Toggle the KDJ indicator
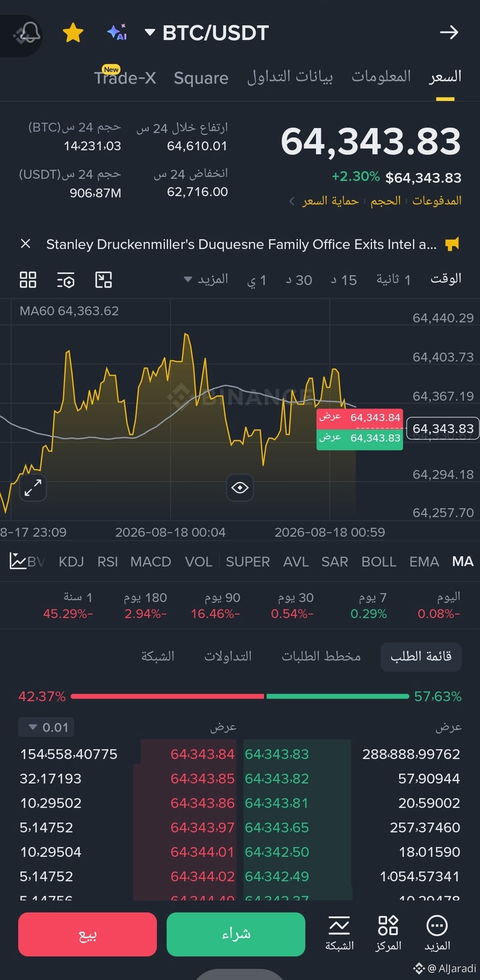 click(x=71, y=562)
